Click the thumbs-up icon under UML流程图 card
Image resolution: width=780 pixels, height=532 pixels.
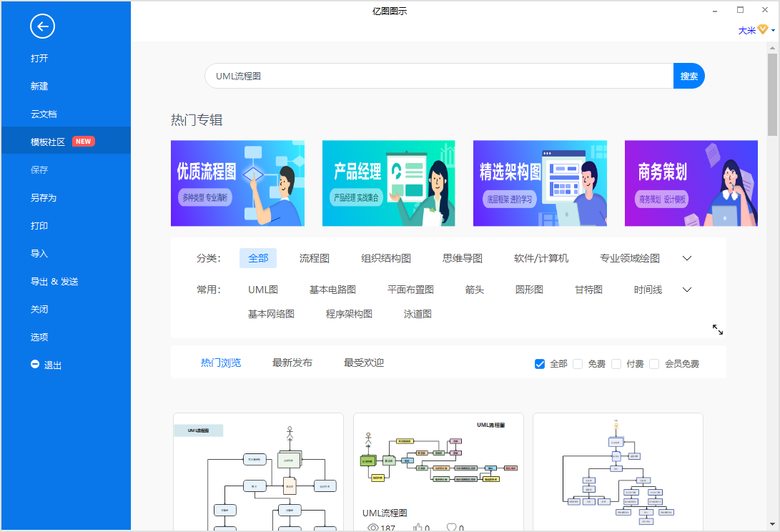pos(418,528)
